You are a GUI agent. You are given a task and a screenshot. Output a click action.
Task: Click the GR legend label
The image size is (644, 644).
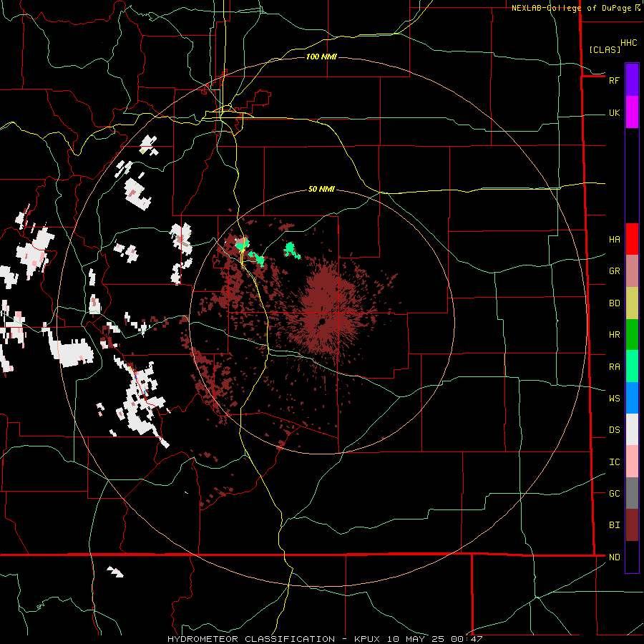point(614,271)
